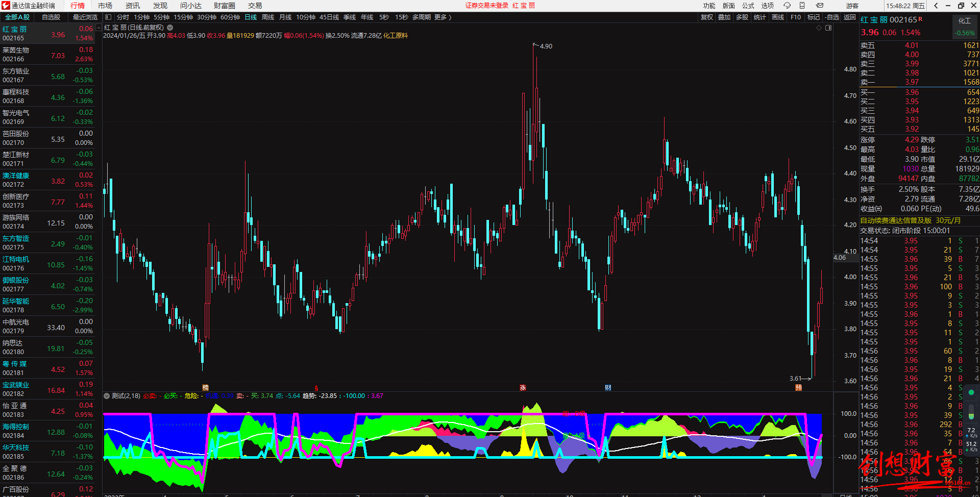Screen dimensions: 980x497
Task: Click the 复权 button
Action: click(707, 17)
